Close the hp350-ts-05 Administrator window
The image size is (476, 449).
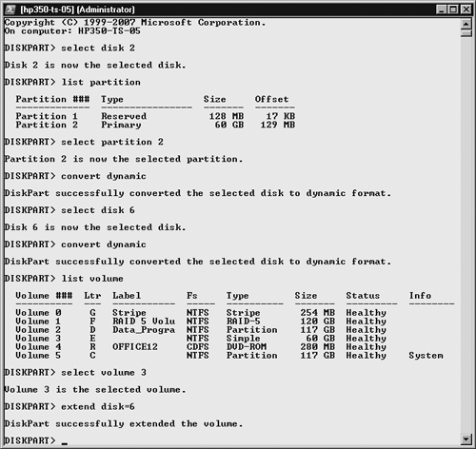click(466, 10)
